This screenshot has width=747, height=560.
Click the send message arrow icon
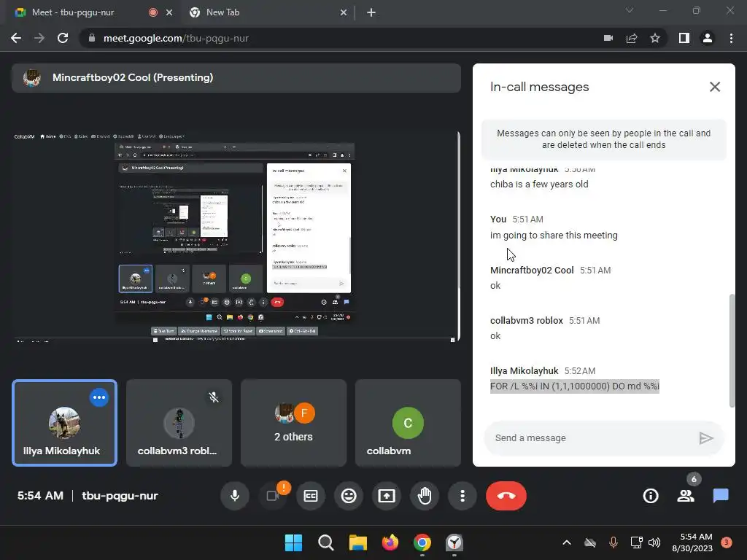pos(705,438)
